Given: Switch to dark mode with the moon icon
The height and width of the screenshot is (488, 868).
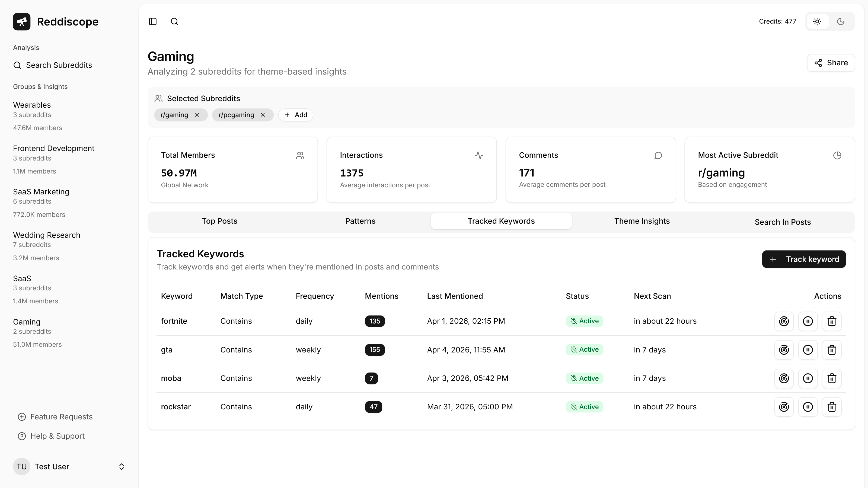Looking at the screenshot, I should click(x=840, y=21).
